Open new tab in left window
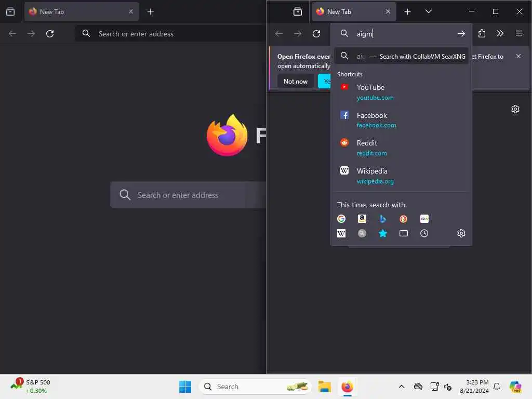532x399 pixels. (150, 12)
